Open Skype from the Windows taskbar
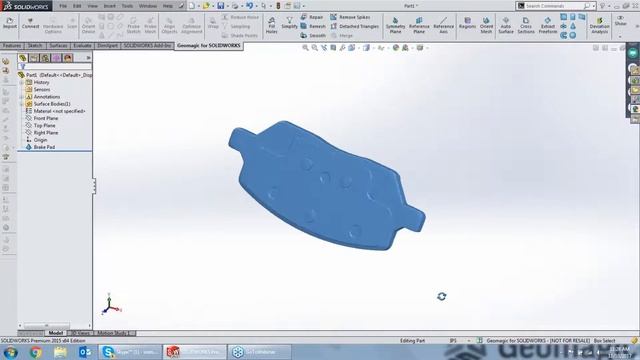Viewport: 640px width, 360px height. pyautogui.click(x=130, y=352)
